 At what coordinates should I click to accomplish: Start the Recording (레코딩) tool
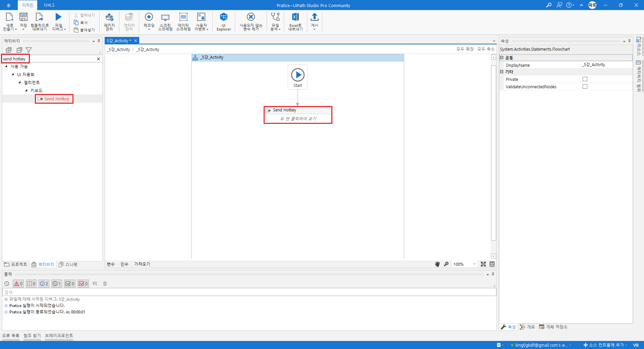click(149, 21)
